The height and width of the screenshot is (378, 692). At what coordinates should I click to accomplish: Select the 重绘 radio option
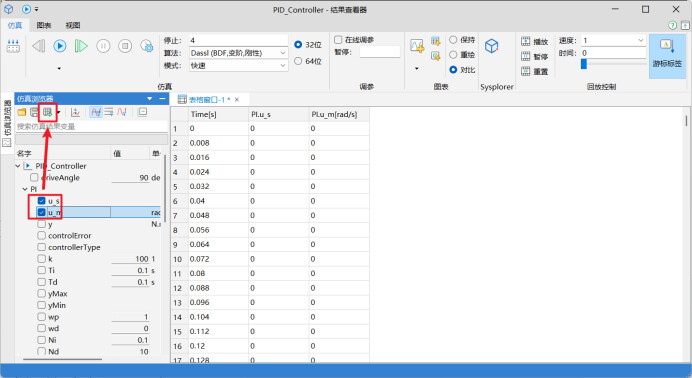click(453, 55)
